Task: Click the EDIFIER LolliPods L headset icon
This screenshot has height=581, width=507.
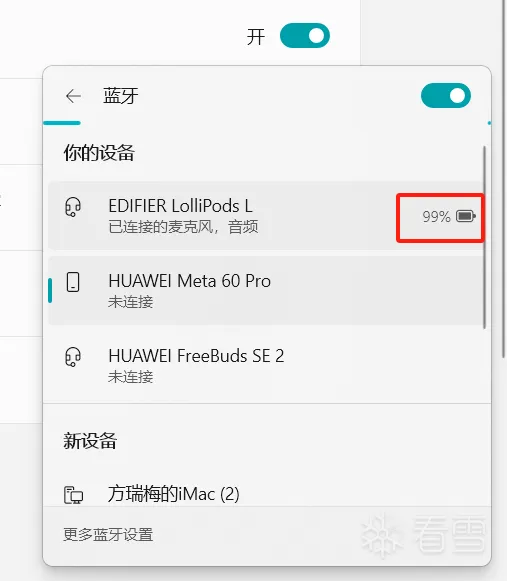Action: point(73,207)
